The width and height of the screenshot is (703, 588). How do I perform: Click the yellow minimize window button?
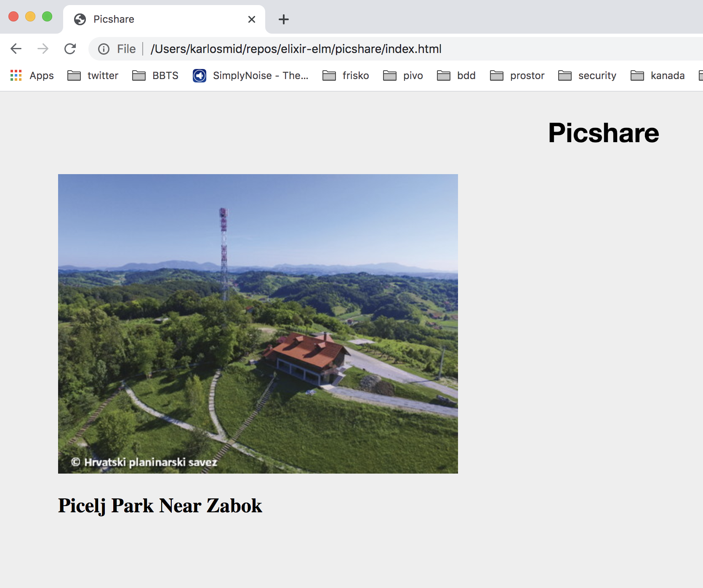click(x=30, y=16)
